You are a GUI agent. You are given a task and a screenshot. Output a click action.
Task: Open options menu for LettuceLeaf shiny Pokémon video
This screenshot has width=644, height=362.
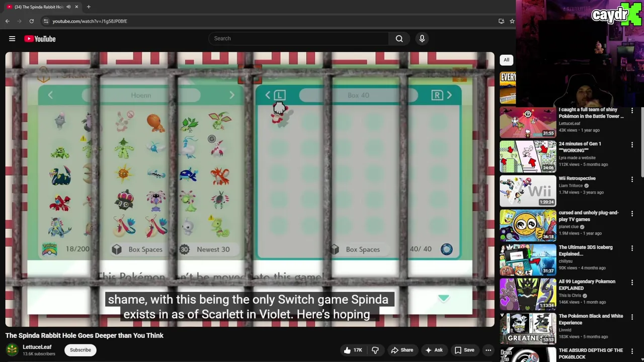[x=632, y=110]
